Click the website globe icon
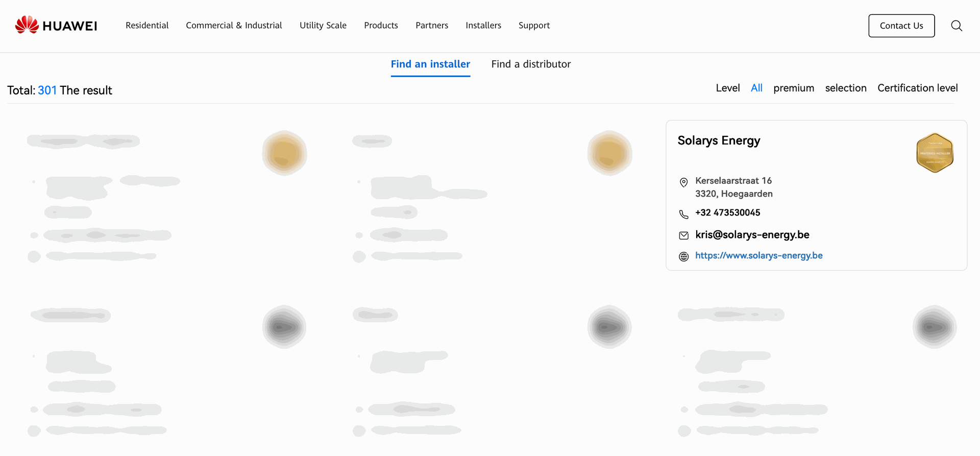980x456 pixels. tap(683, 256)
